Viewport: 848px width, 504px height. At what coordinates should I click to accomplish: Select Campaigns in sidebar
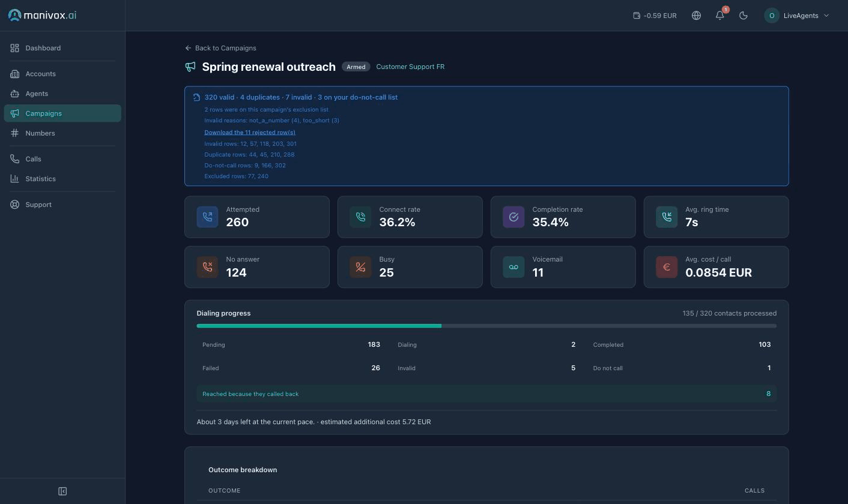[62, 113]
